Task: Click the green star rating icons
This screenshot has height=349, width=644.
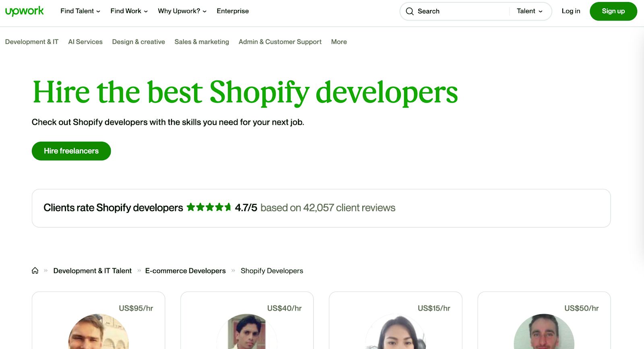Action: point(208,207)
